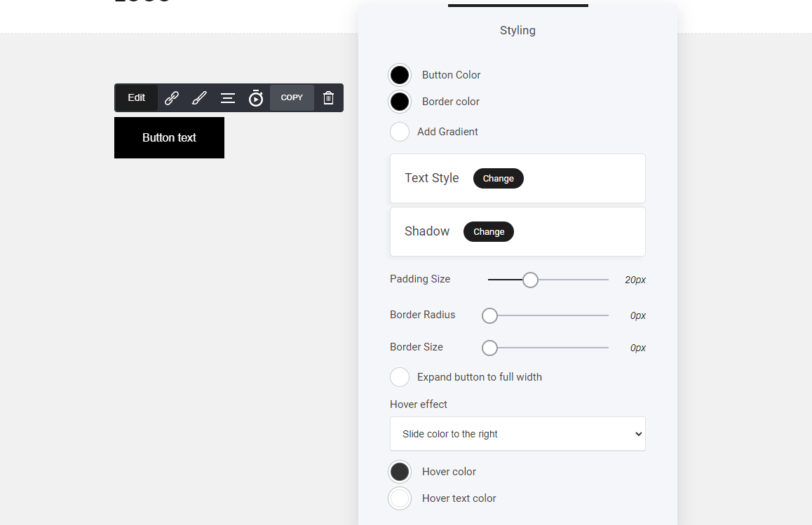Click the Padding Size slider handle
Viewport: 812px width, 525px height.
point(530,280)
